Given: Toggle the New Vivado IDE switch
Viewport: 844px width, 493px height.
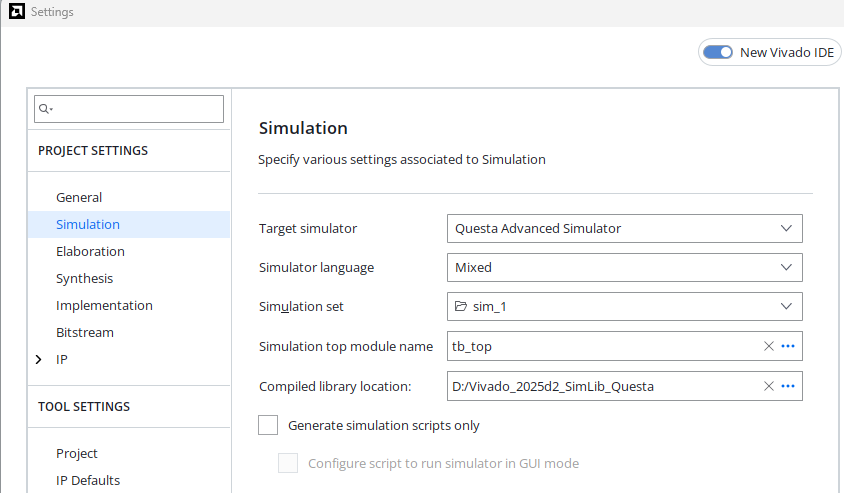Looking at the screenshot, I should click(x=718, y=52).
